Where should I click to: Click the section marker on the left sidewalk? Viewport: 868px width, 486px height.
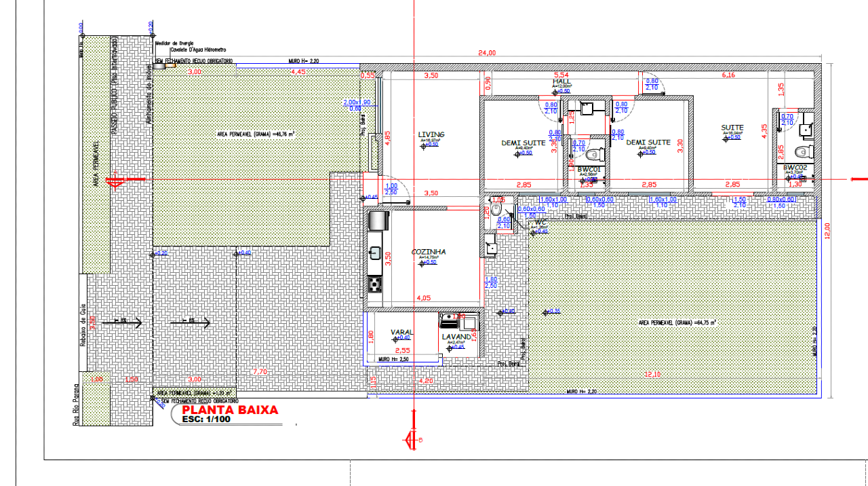coord(116,179)
